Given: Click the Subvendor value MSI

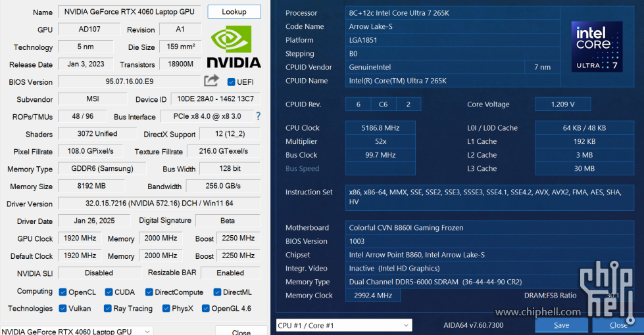Looking at the screenshot, I should [93, 99].
